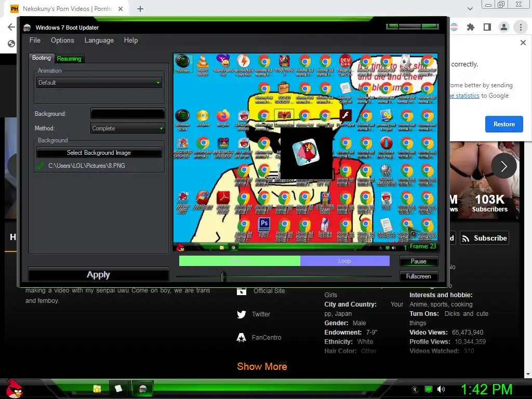Click the green segment of the timeline bar

pyautogui.click(x=240, y=261)
